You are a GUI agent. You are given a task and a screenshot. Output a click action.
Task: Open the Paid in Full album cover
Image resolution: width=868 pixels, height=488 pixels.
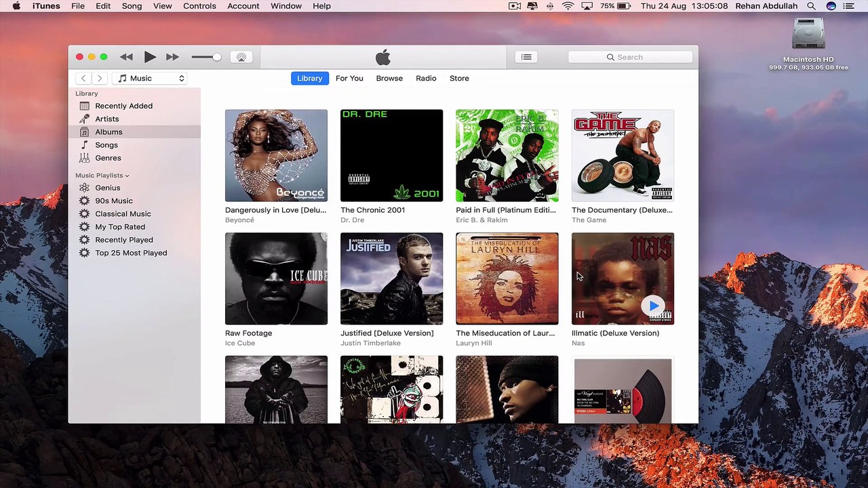coord(507,155)
